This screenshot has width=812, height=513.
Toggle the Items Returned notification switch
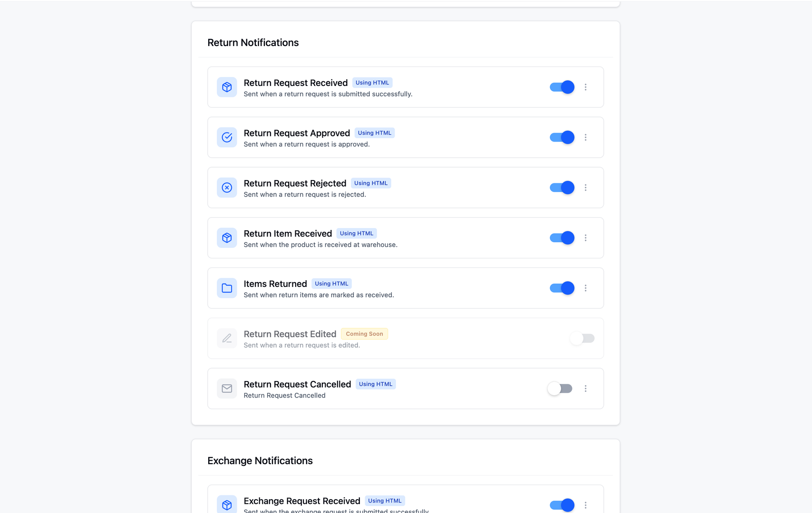pos(562,288)
